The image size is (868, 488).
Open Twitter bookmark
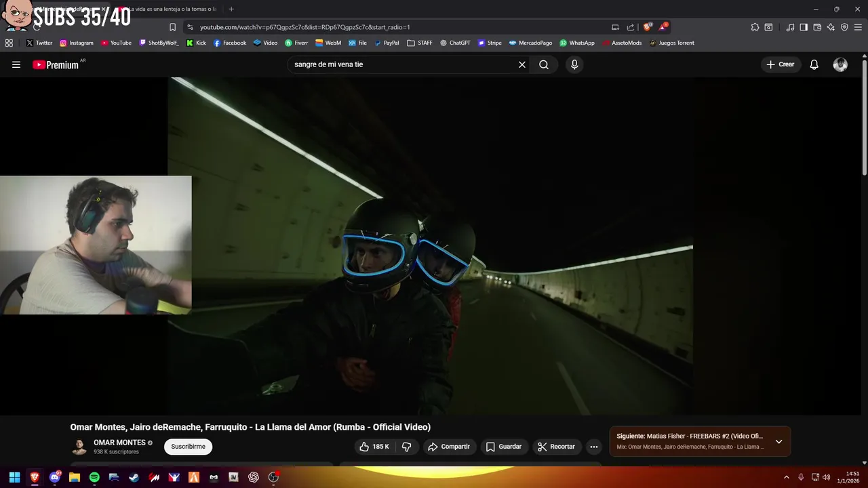(39, 43)
